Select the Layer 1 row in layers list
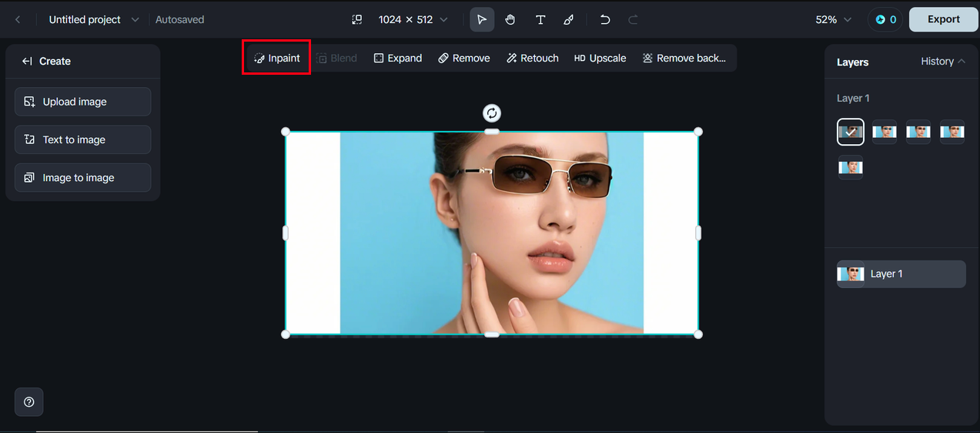This screenshot has height=433, width=980. coord(901,274)
